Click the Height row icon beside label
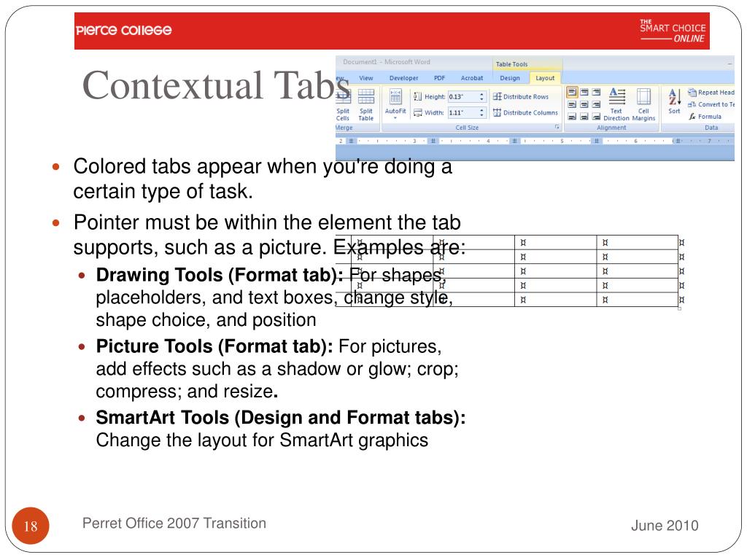This screenshot has height=560, width=747. (418, 97)
